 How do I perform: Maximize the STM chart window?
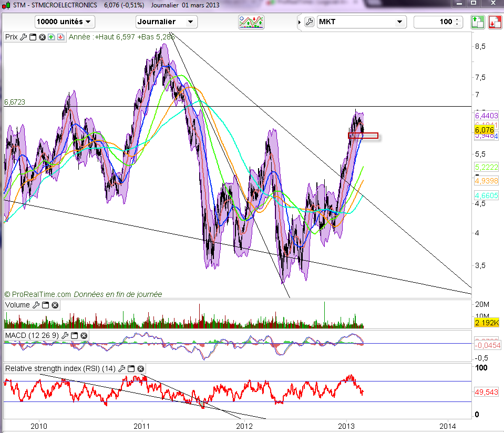pos(474,3)
